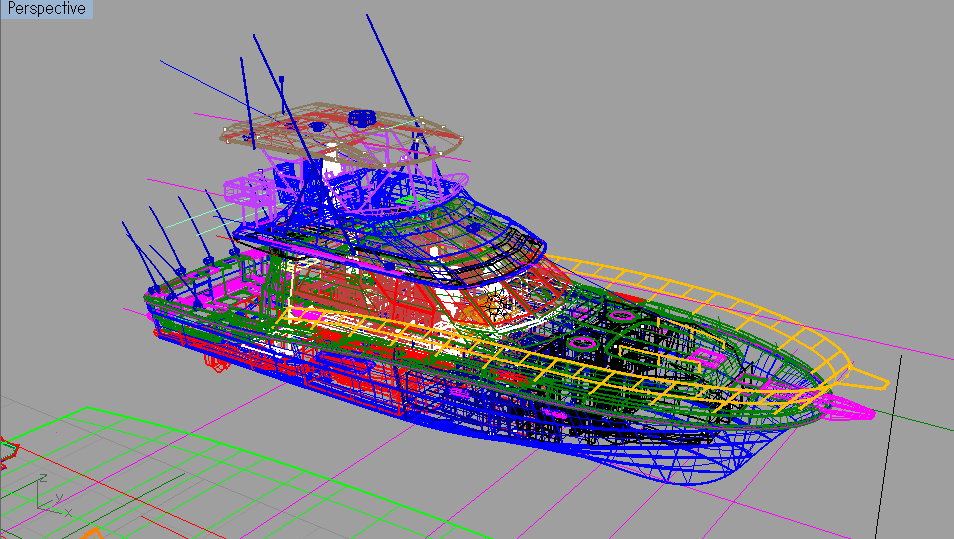
Task: Click the world axis icon in the viewport corner
Action: click(x=52, y=496)
